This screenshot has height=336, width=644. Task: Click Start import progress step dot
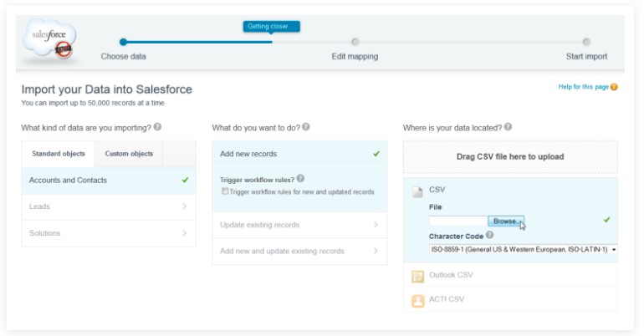(x=586, y=42)
